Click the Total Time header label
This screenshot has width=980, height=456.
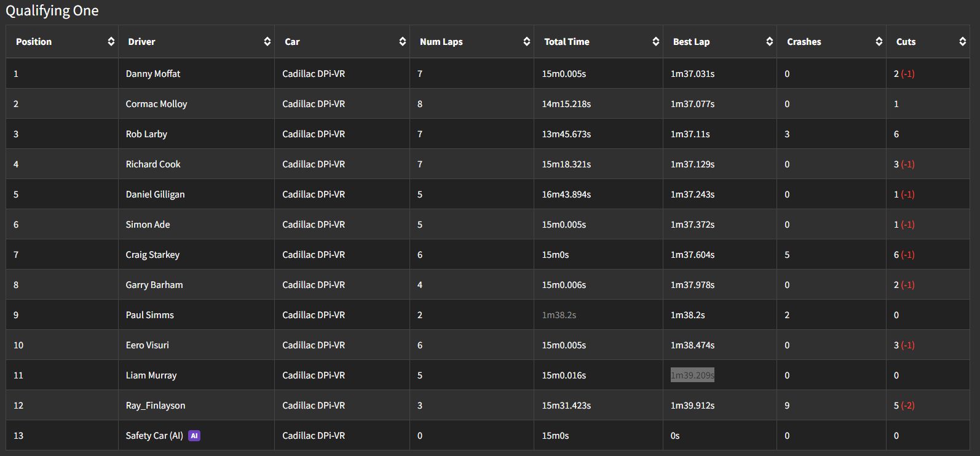(567, 42)
